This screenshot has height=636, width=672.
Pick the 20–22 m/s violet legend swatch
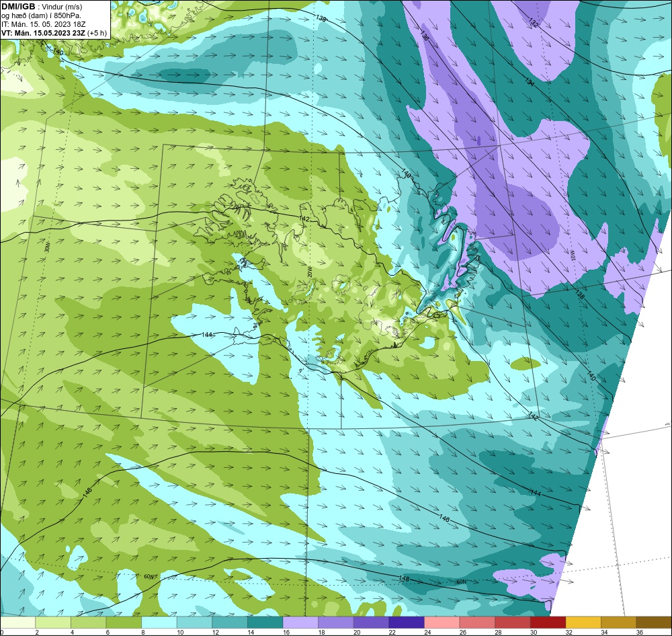[371, 622]
